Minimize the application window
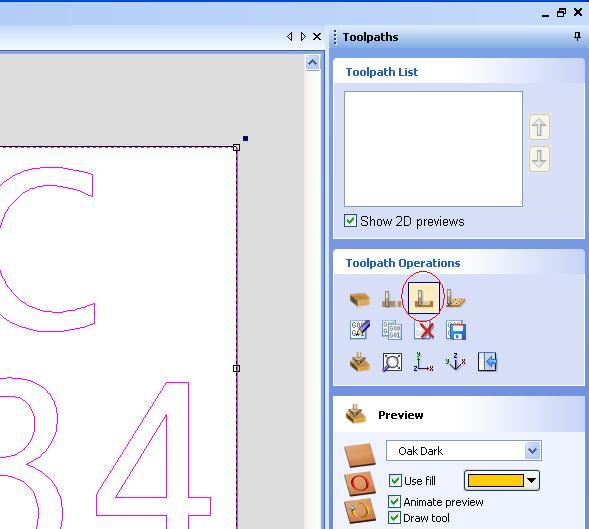 (x=546, y=15)
